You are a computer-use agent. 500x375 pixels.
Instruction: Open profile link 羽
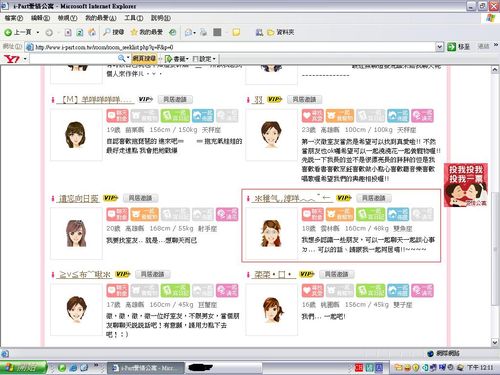259,99
